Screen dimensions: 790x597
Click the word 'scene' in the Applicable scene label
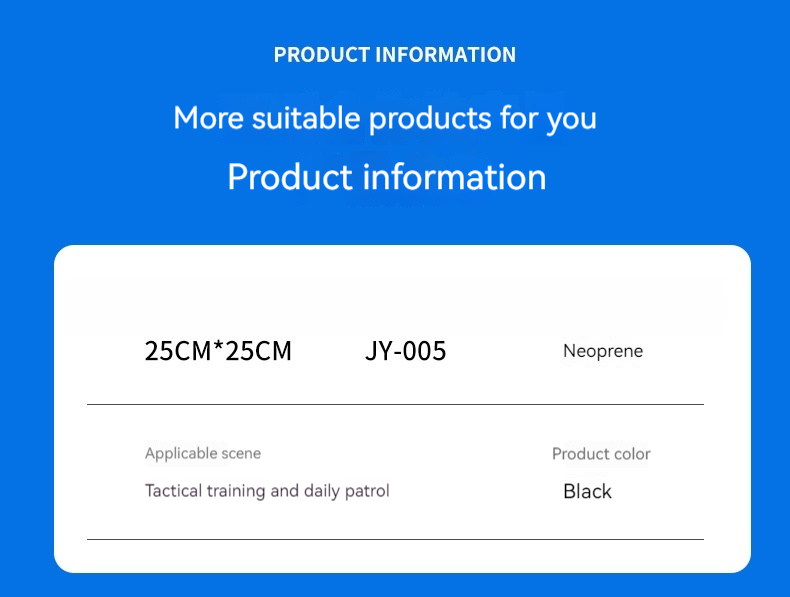(x=240, y=454)
